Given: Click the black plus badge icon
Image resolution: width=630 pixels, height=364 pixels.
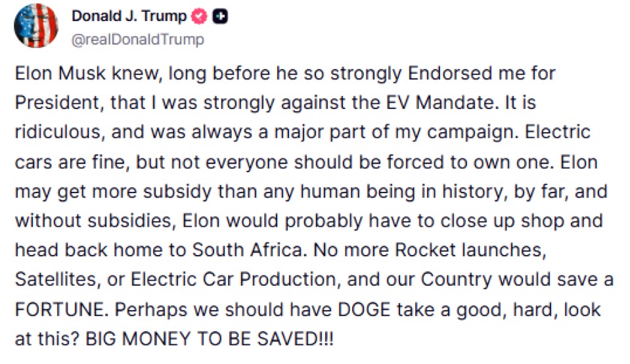Looking at the screenshot, I should (x=220, y=16).
